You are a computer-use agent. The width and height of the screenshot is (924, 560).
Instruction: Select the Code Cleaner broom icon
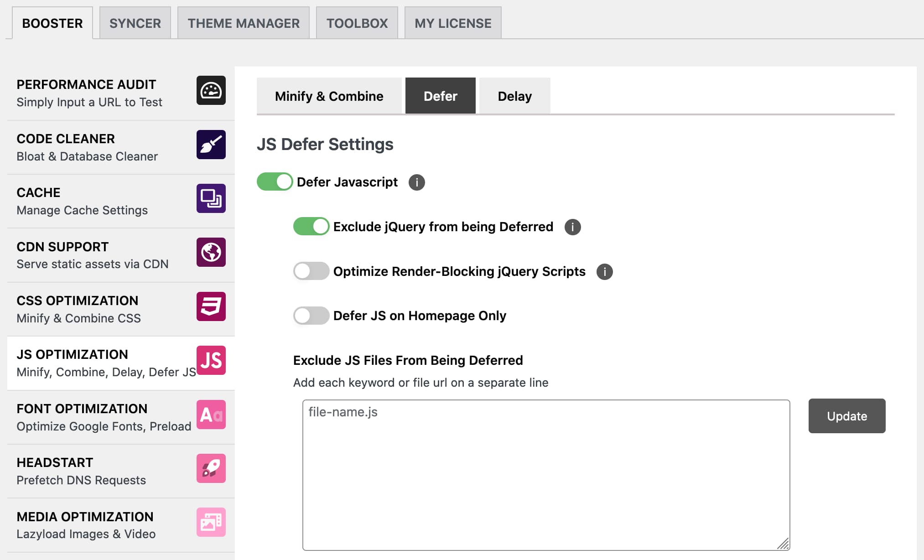211,145
